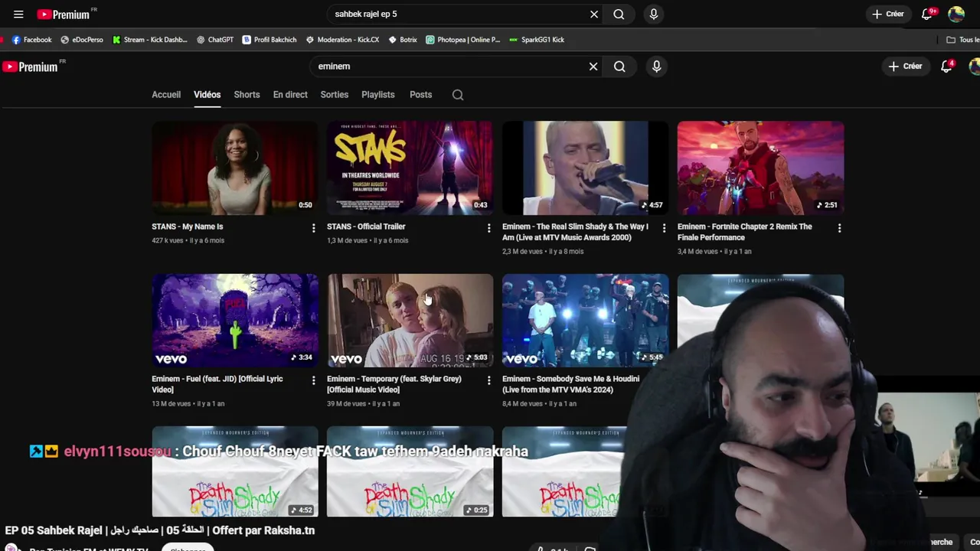Switch to the Posts tab

(420, 95)
